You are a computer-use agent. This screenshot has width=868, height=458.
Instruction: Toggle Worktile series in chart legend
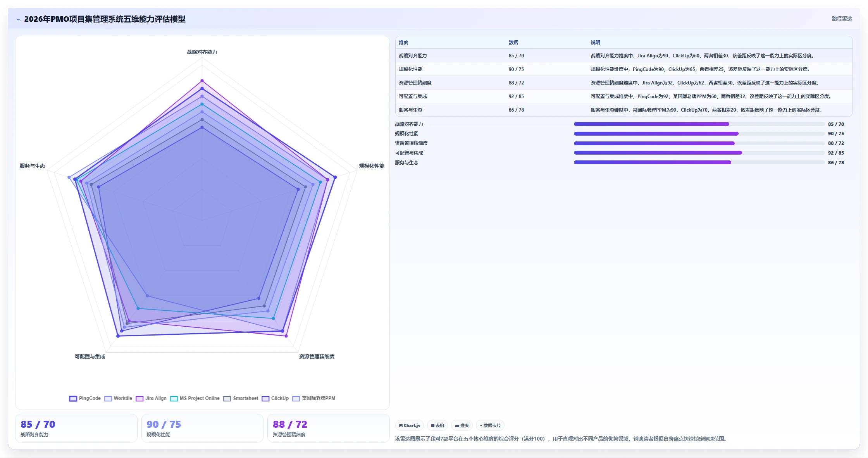118,398
